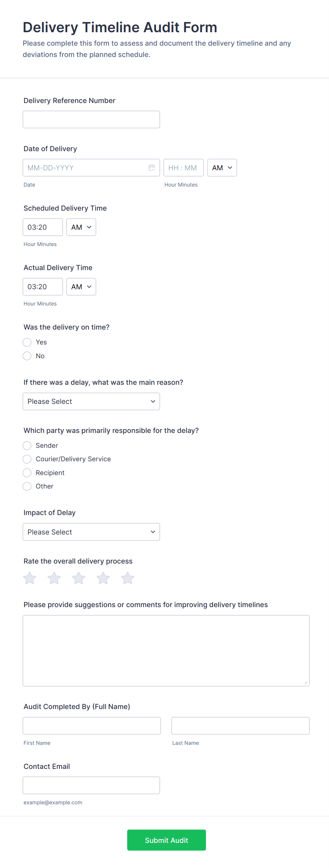The image size is (329, 868).
Task: Focus the Delivery Reference Number field
Action: (91, 120)
